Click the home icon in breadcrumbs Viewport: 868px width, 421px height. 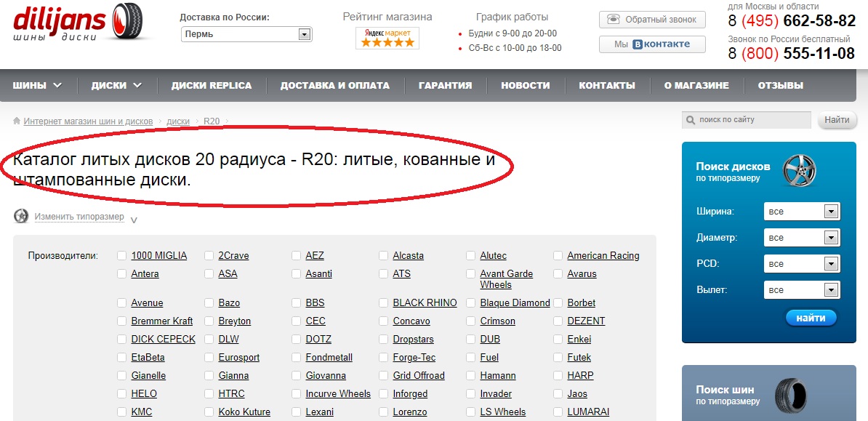(x=17, y=121)
